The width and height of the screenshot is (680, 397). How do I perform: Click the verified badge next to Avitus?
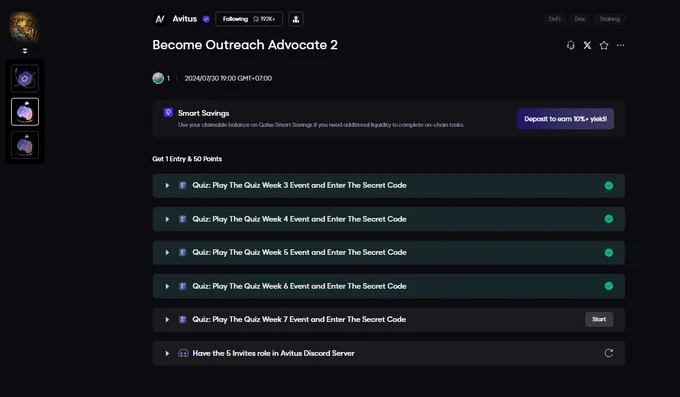tap(206, 19)
